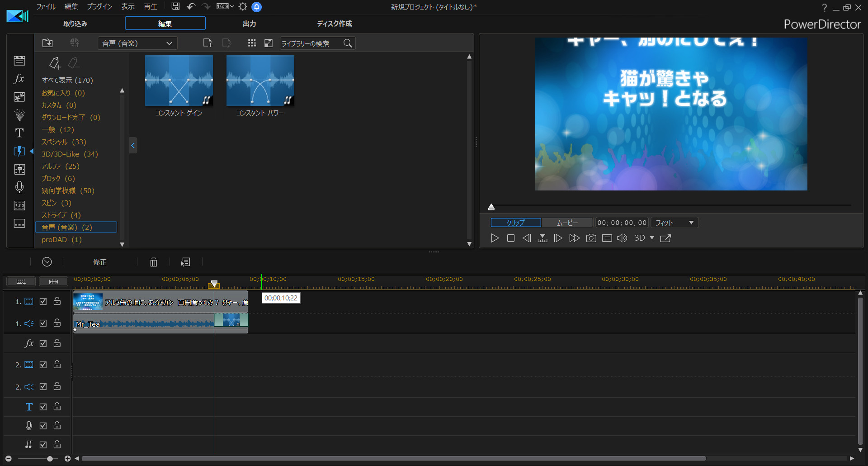Open the PiP objects room icon
The image size is (868, 466).
[x=19, y=97]
